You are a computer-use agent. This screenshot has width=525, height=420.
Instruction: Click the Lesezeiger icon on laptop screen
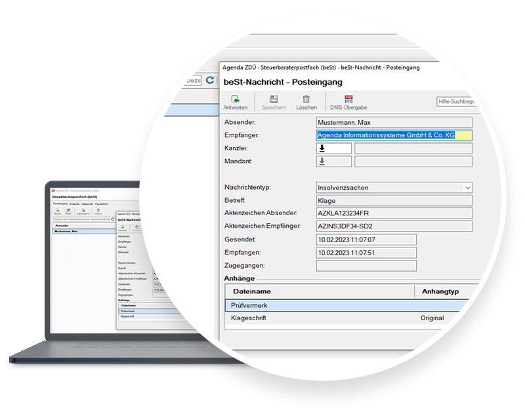(x=83, y=210)
